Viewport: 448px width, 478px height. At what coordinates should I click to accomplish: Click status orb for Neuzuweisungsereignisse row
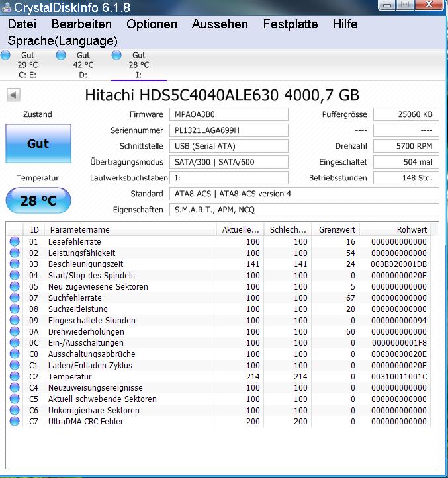pyautogui.click(x=15, y=388)
